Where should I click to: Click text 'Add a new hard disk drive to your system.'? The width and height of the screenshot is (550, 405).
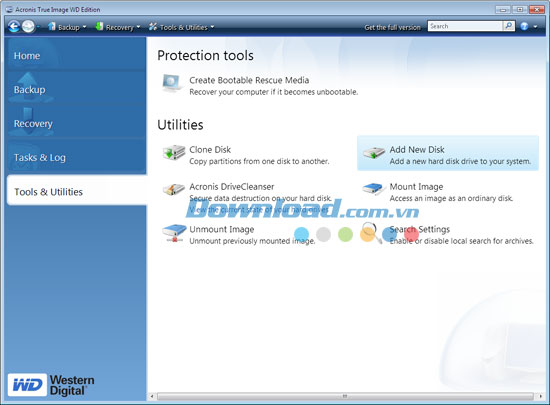coord(460,161)
